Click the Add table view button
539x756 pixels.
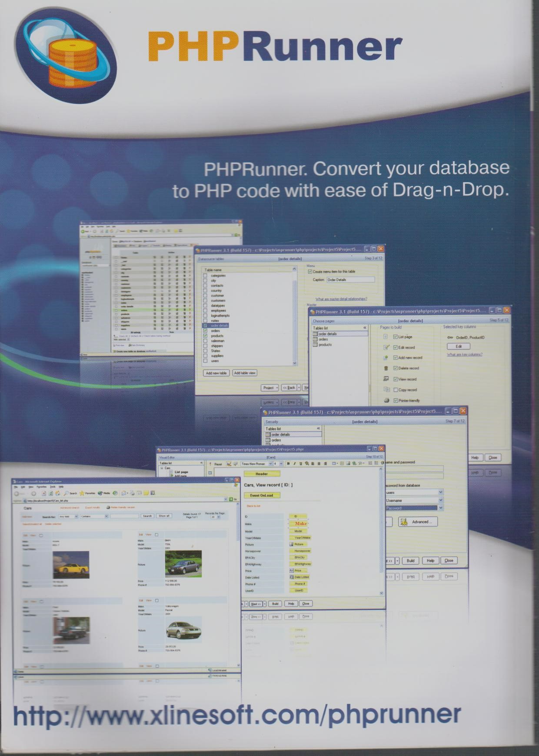click(245, 373)
